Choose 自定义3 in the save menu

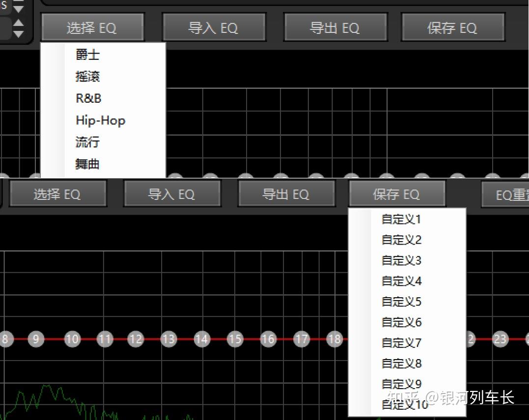401,261
